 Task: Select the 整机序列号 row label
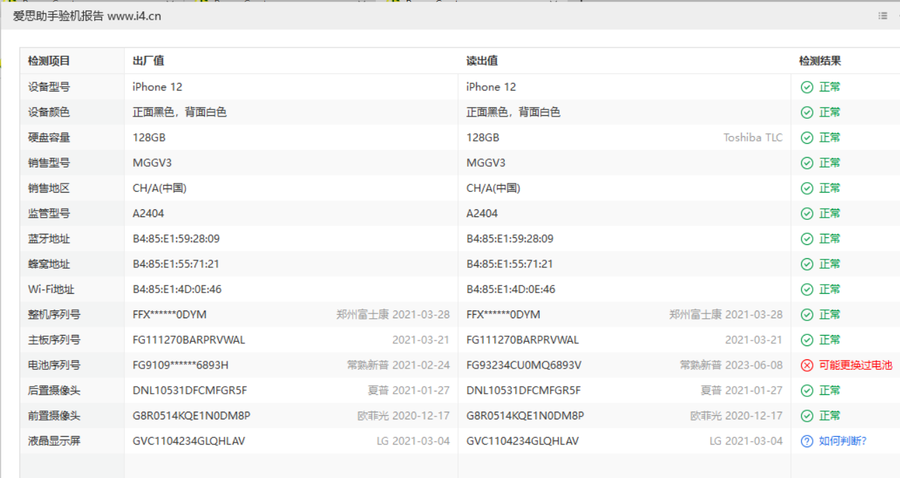(x=54, y=314)
